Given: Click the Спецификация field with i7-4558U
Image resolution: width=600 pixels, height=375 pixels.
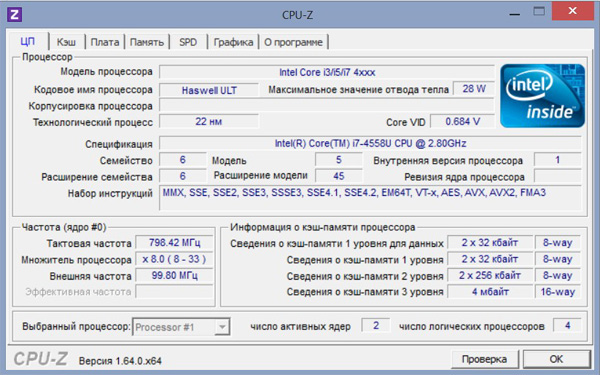Looking at the screenshot, I should (x=370, y=143).
